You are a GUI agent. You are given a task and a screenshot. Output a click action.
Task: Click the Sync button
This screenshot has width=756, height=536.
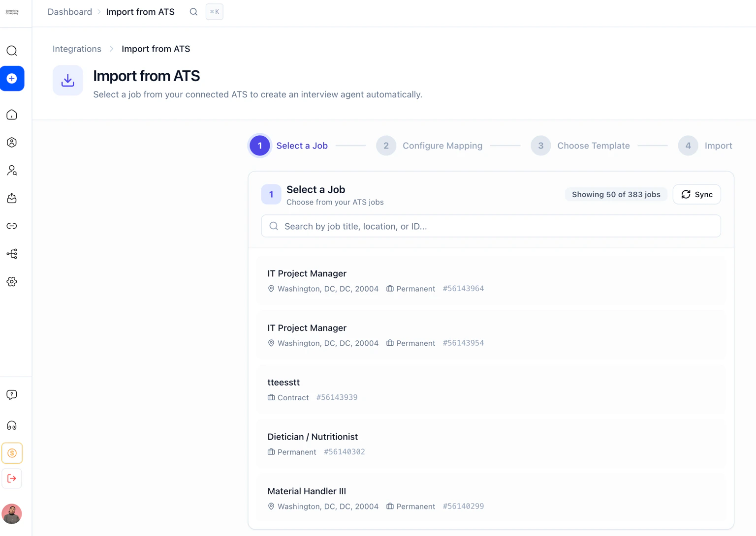(697, 194)
